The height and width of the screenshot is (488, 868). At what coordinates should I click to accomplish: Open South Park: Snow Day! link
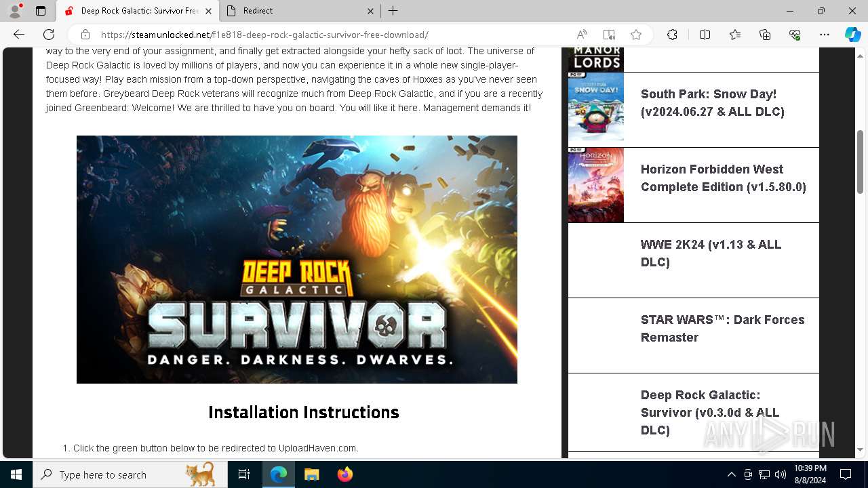coord(712,103)
